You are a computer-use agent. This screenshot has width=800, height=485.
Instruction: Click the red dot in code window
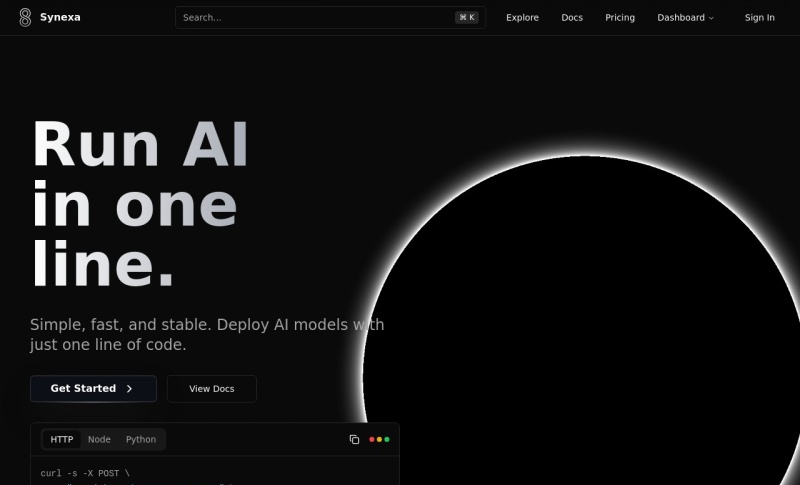click(371, 439)
